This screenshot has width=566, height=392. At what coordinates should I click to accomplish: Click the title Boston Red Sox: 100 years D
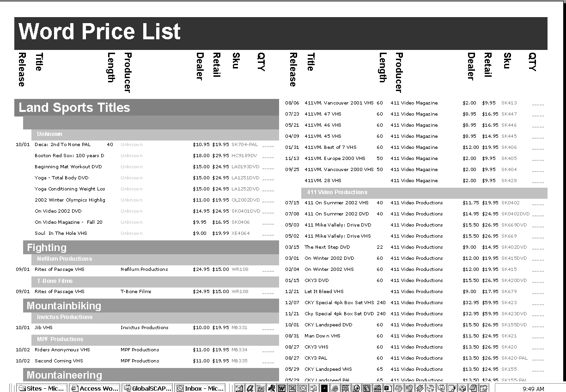click(x=69, y=156)
